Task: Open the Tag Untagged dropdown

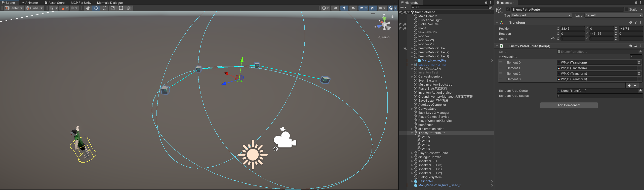Action: coord(541,15)
